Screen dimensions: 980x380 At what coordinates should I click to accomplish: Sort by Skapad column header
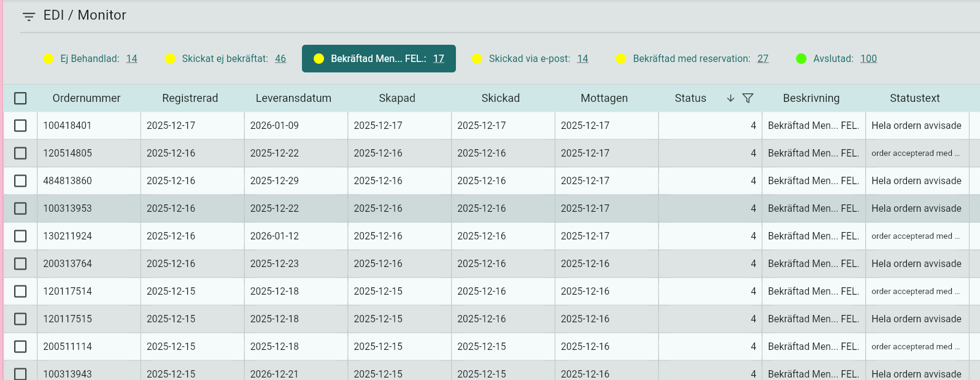pos(397,98)
